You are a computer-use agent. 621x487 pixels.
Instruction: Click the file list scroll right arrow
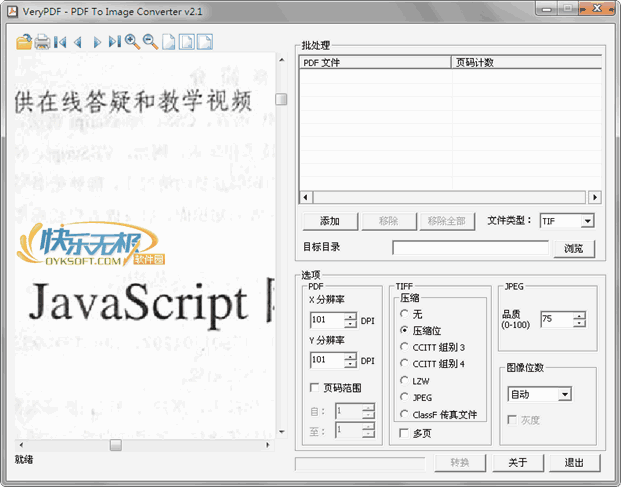click(x=594, y=197)
